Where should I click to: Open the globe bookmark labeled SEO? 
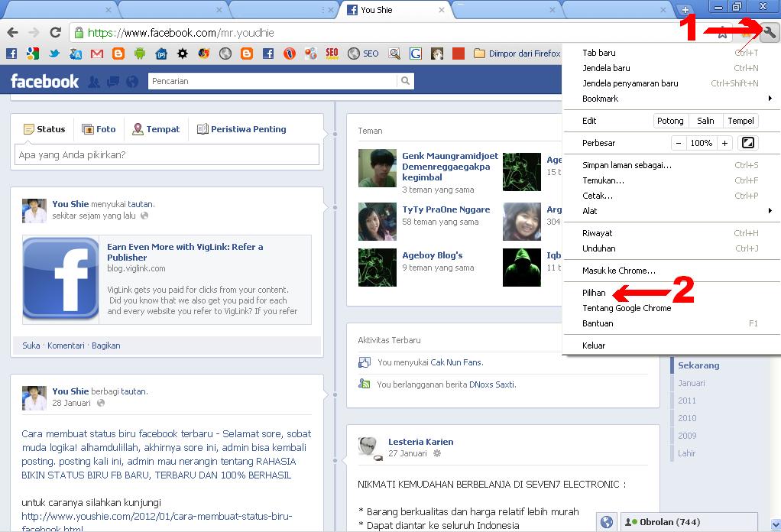(363, 54)
